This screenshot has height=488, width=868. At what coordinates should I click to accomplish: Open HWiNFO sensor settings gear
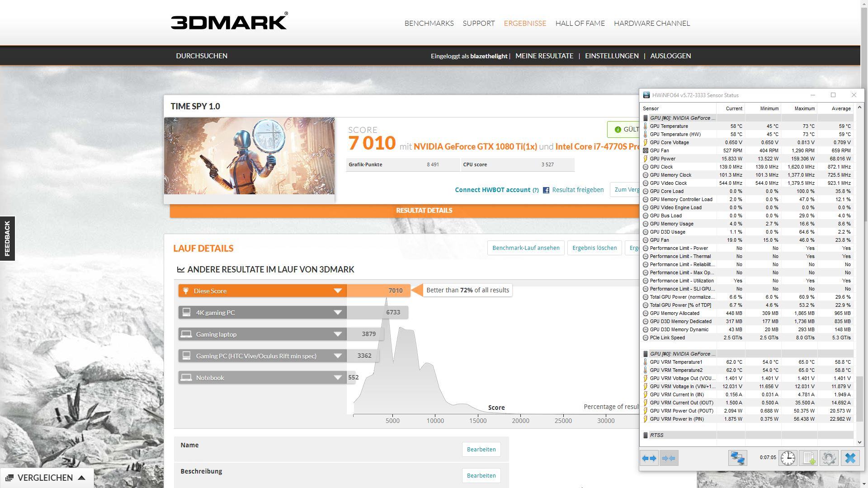pos(829,458)
